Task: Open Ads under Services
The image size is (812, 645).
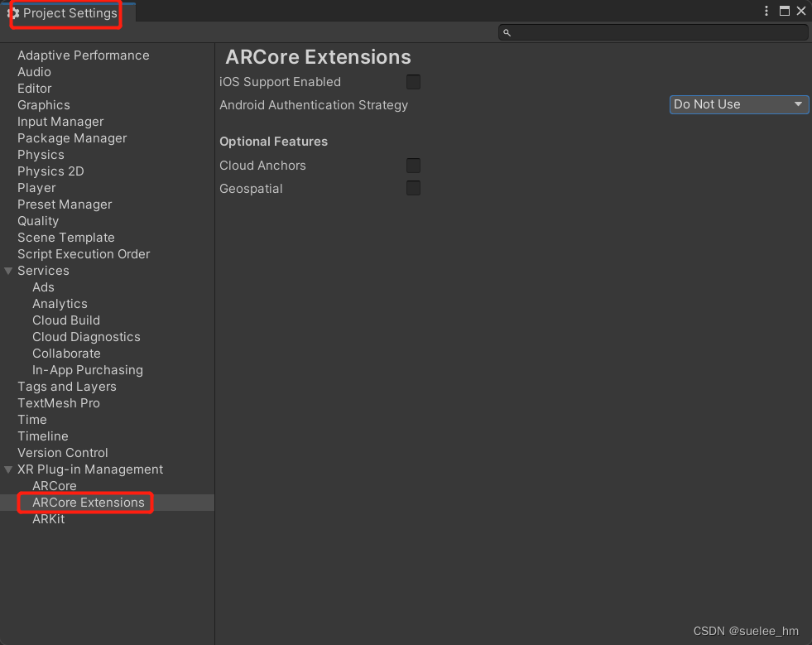Action: click(44, 287)
